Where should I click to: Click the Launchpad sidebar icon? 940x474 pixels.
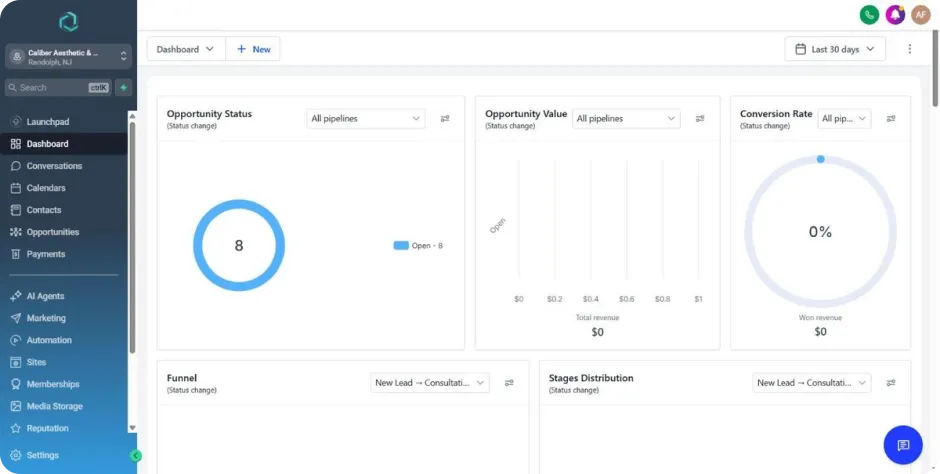point(16,122)
